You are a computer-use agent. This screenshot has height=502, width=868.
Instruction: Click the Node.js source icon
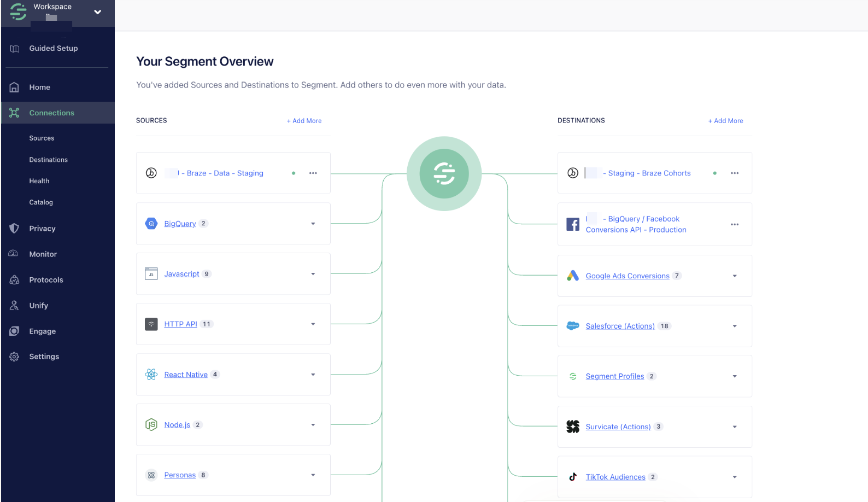click(151, 424)
